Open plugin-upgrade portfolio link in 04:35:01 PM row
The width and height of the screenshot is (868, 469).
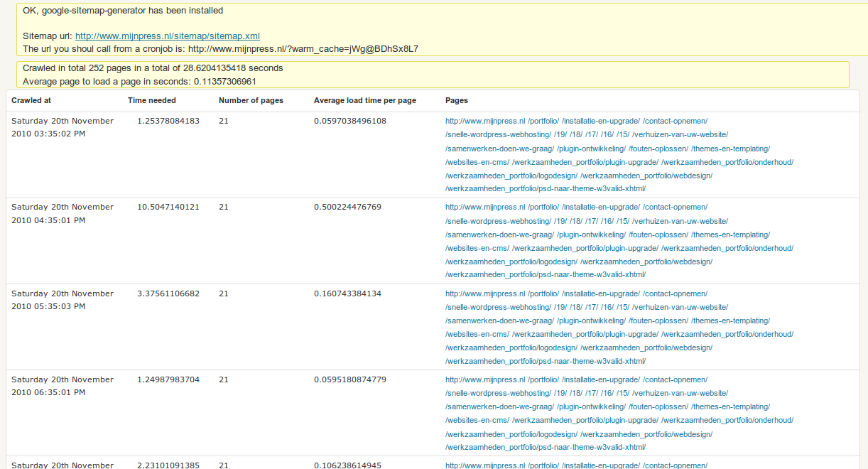point(585,248)
